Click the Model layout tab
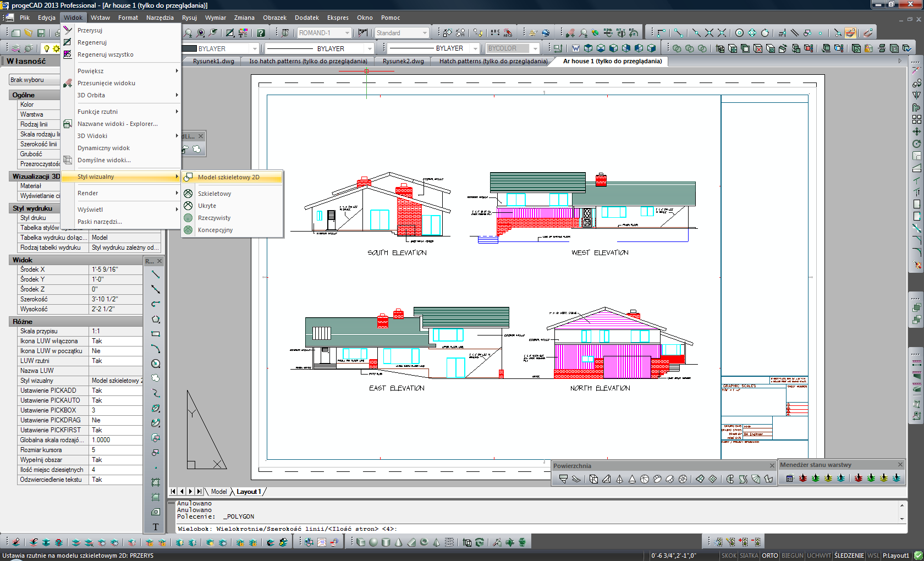924x561 pixels. tap(218, 492)
